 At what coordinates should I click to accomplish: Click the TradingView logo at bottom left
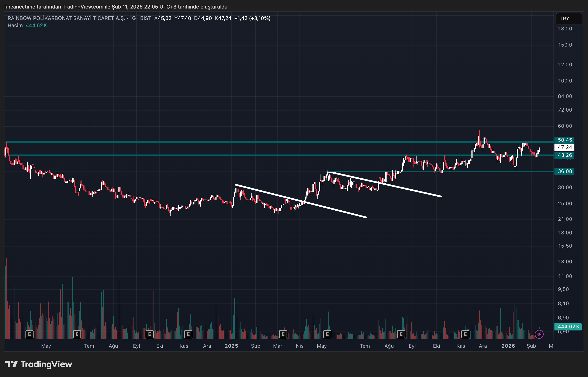[39, 364]
